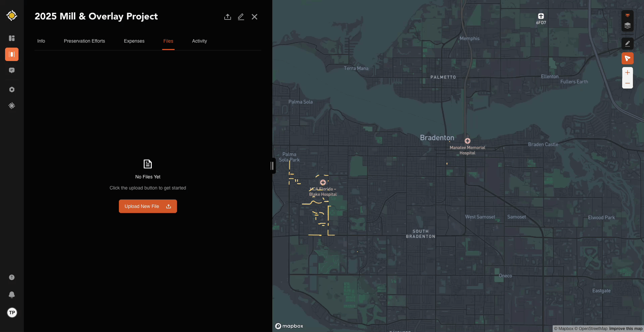Click the hexagon settings icon in sidebar
Image resolution: width=644 pixels, height=332 pixels.
(12, 90)
